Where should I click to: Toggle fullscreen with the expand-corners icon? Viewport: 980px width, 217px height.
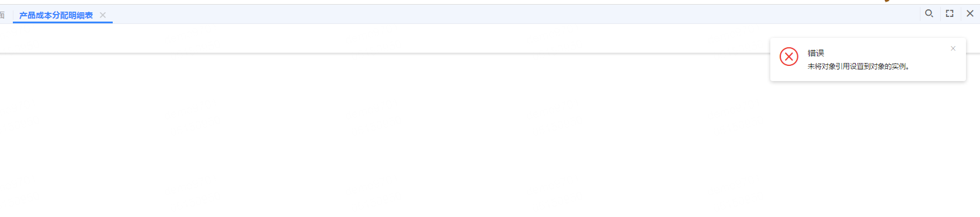point(950,13)
